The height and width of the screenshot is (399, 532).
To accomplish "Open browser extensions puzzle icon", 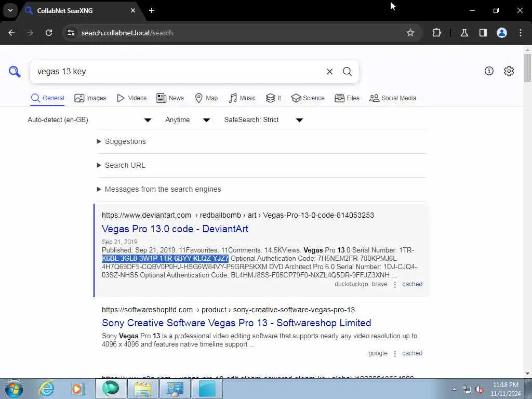I will (x=436, y=33).
